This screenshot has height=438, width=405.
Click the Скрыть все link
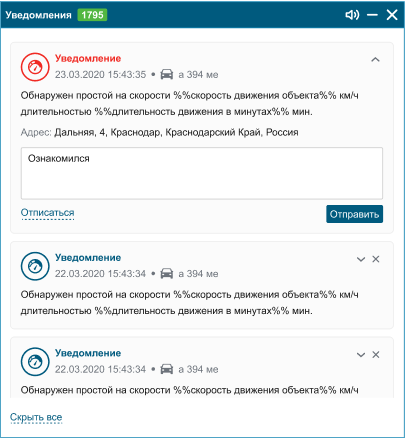click(x=36, y=417)
